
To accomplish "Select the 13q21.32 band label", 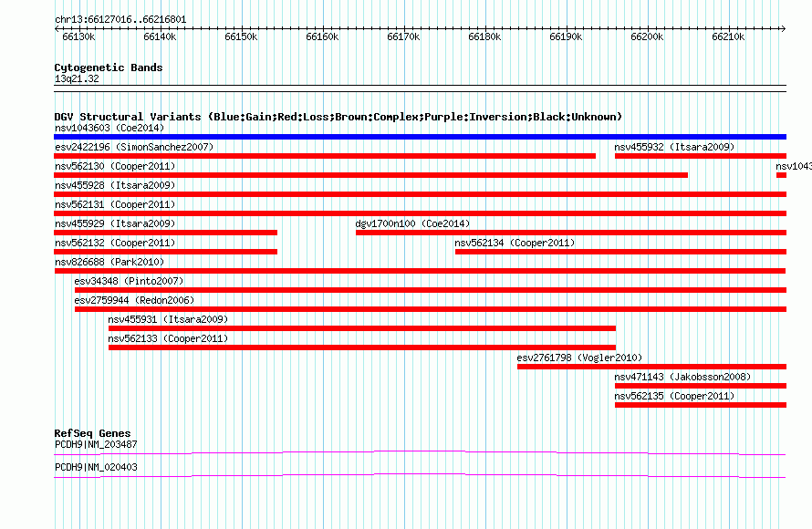I will tap(77, 78).
